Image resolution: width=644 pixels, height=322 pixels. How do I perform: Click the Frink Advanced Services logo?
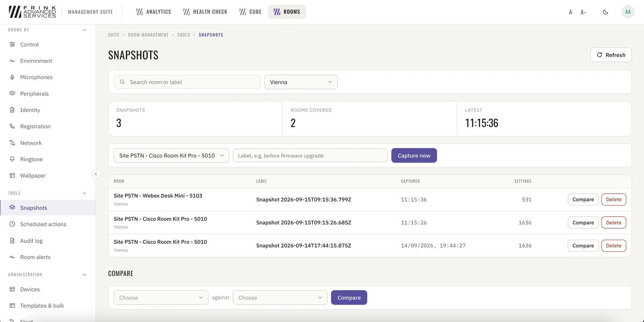click(33, 12)
